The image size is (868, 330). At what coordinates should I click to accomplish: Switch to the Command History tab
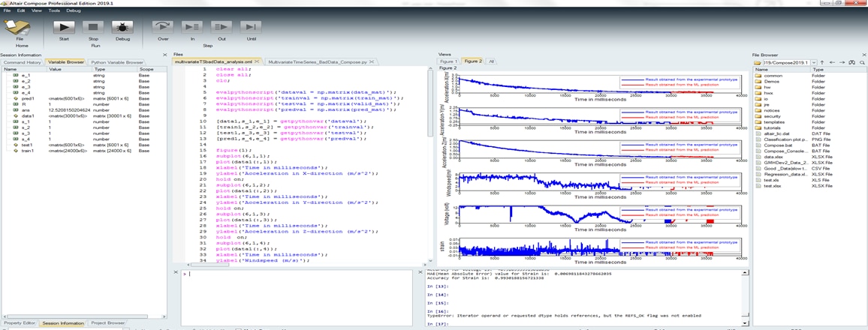coord(23,62)
